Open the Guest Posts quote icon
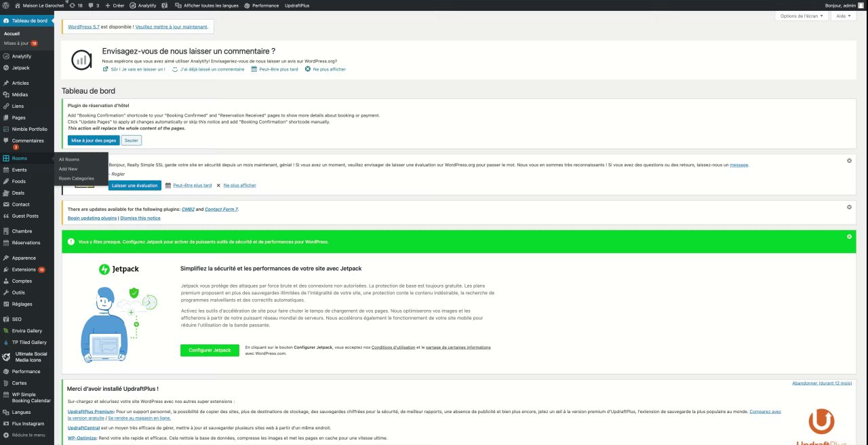Screen dimensions: 868x445 pyautogui.click(x=6, y=216)
